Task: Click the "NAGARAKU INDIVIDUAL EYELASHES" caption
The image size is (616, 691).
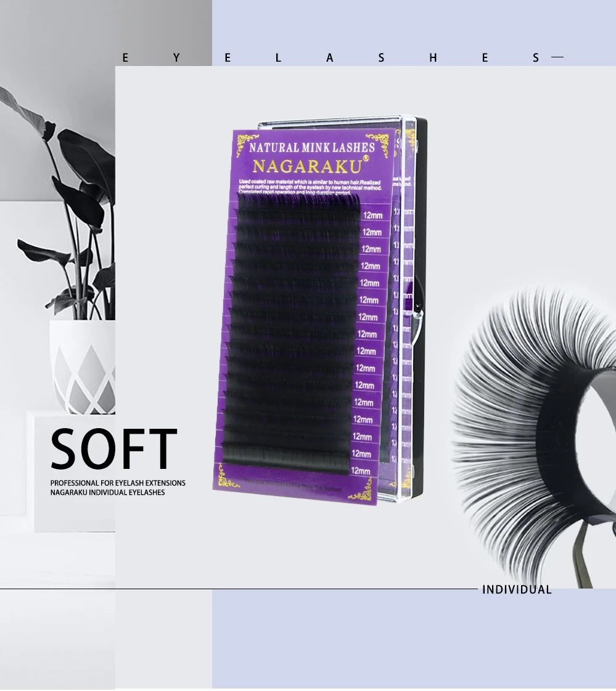Action: click(x=107, y=492)
